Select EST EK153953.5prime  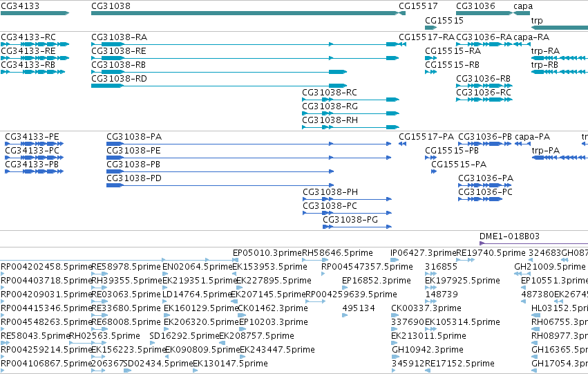[x=270, y=267]
